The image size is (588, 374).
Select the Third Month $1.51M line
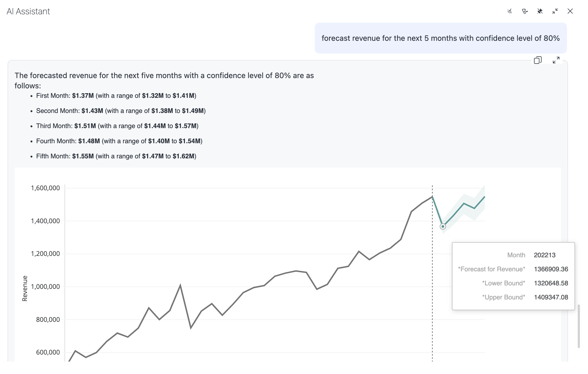pyautogui.click(x=117, y=126)
